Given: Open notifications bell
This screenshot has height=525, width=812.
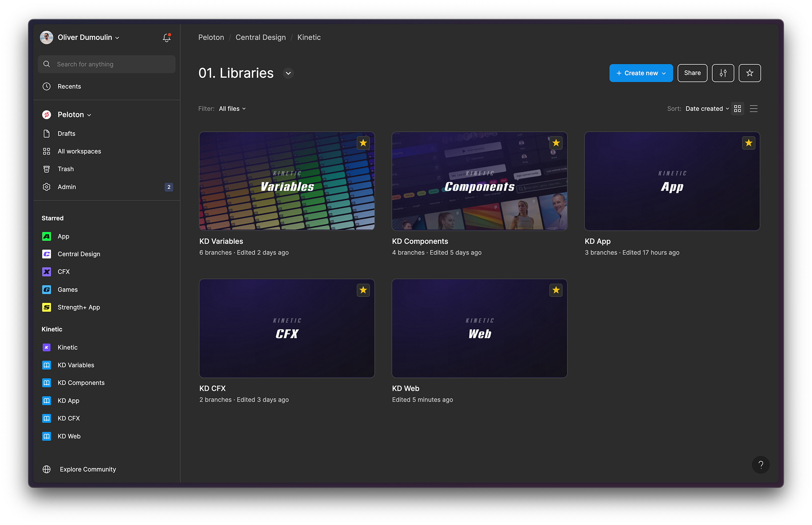Looking at the screenshot, I should pos(166,37).
